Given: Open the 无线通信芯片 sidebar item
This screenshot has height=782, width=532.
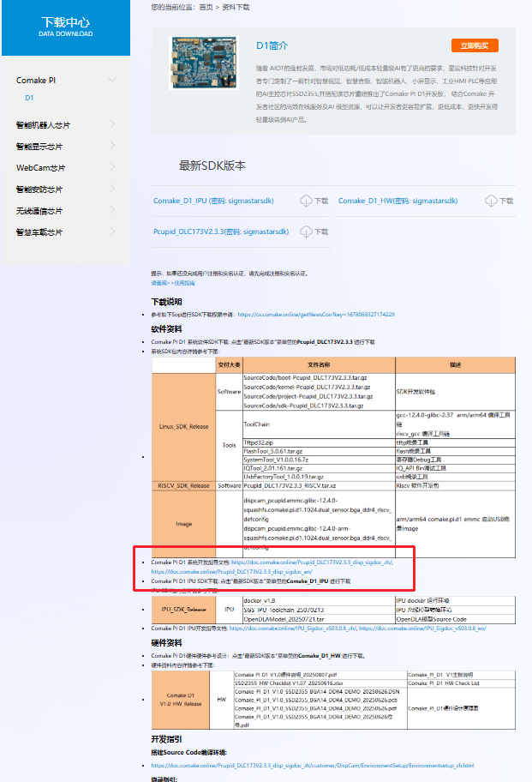Looking at the screenshot, I should 39,211.
